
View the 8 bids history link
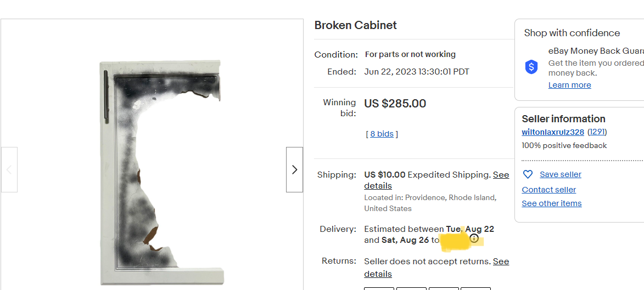pyautogui.click(x=382, y=134)
